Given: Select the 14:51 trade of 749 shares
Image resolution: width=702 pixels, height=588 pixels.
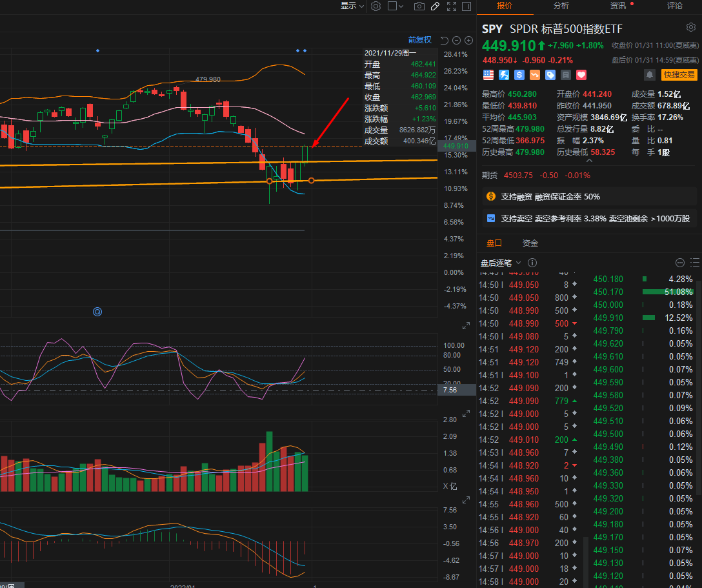Looking at the screenshot, I should point(528,362).
